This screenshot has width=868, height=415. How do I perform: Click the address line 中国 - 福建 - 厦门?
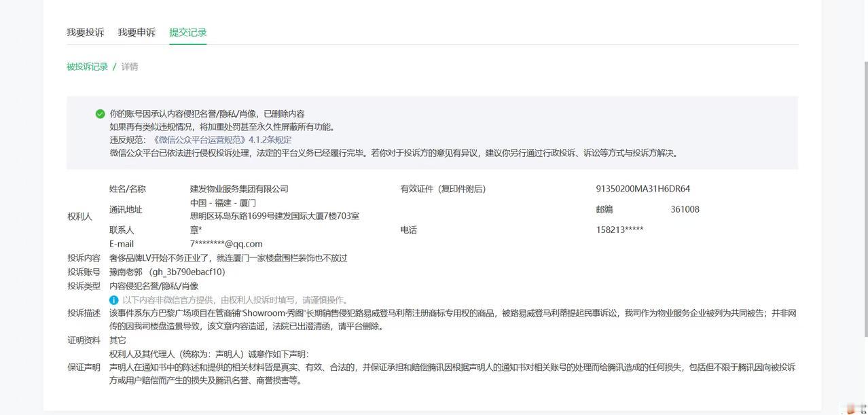223,203
